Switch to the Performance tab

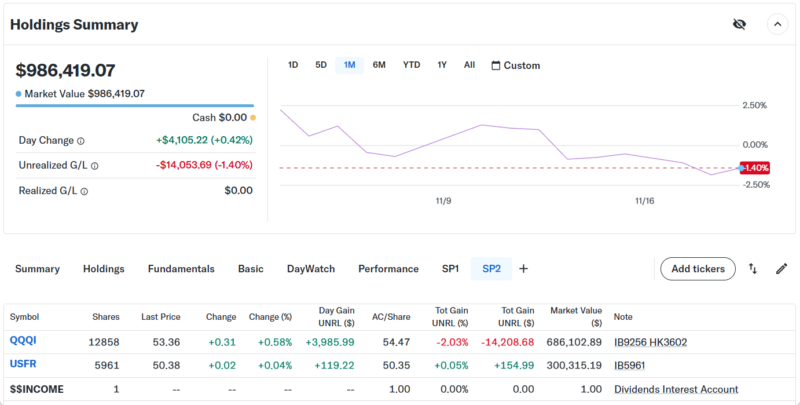[388, 269]
